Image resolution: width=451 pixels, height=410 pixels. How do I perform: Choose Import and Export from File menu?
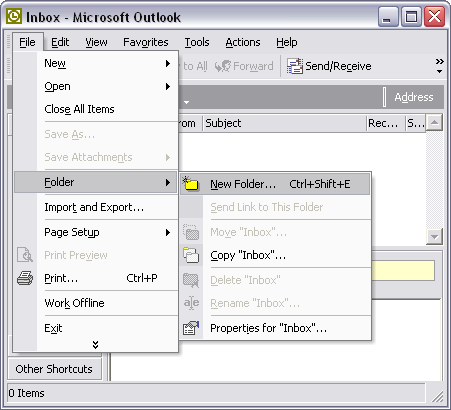click(x=95, y=207)
